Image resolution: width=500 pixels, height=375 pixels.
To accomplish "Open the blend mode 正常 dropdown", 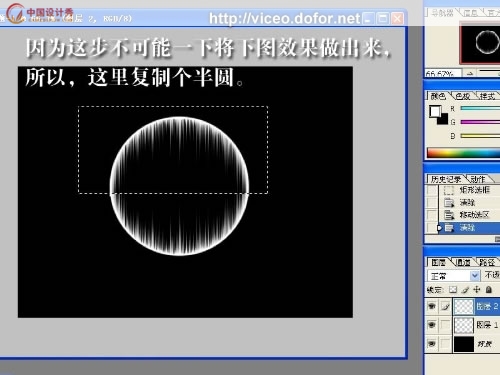I will point(453,276).
